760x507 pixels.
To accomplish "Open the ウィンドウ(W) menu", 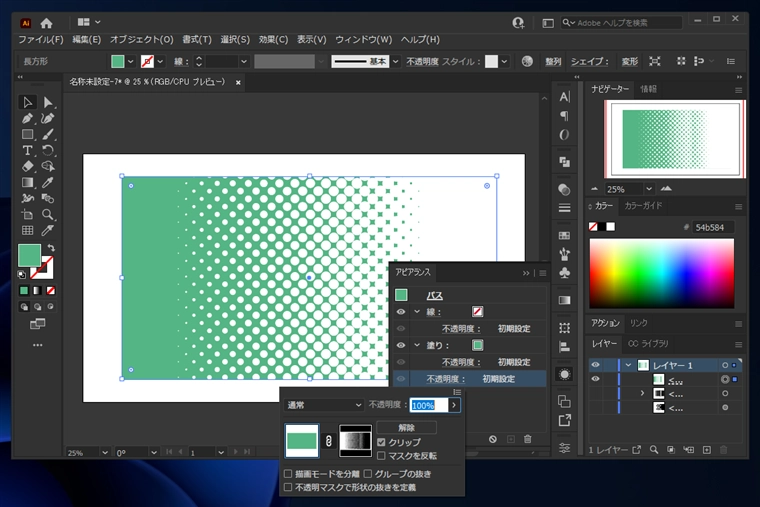I will point(364,40).
